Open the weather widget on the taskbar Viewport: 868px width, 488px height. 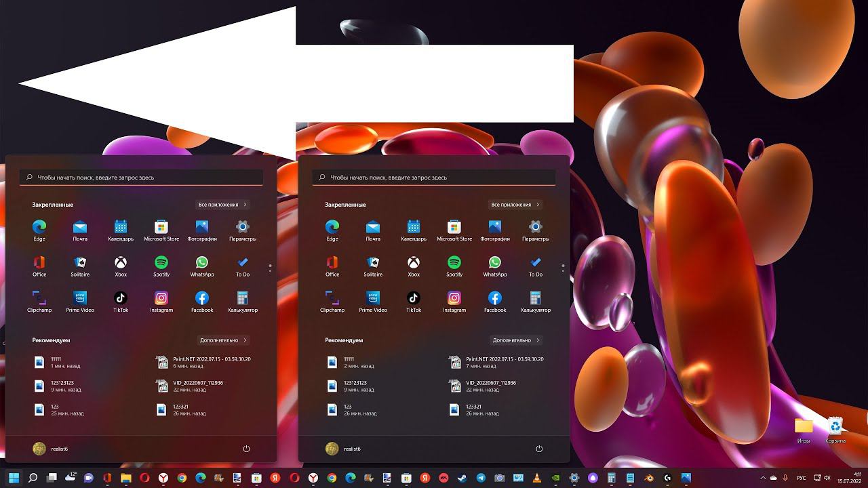[71, 478]
